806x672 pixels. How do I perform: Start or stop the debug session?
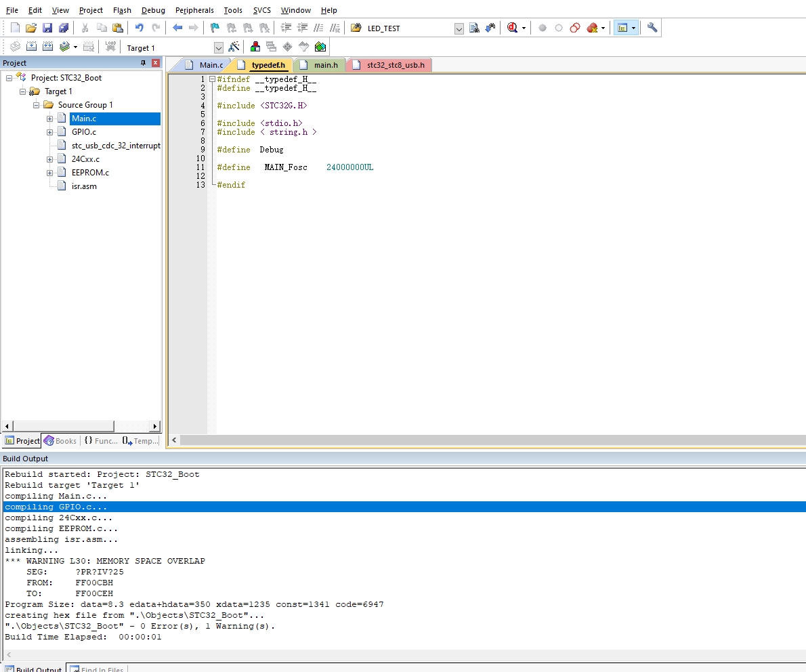[512, 28]
